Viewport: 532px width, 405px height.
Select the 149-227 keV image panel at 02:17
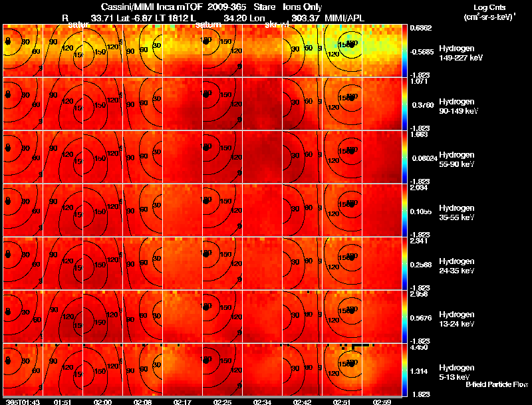(182, 51)
